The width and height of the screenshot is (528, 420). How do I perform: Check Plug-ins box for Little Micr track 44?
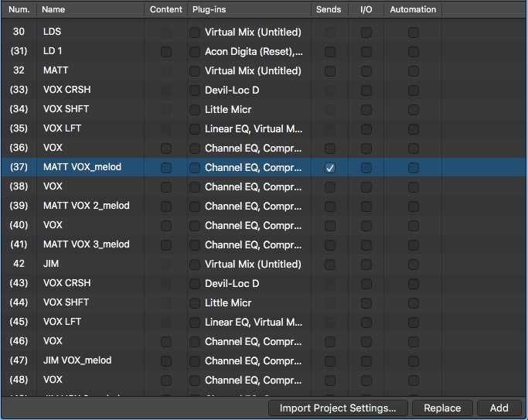[x=195, y=303]
